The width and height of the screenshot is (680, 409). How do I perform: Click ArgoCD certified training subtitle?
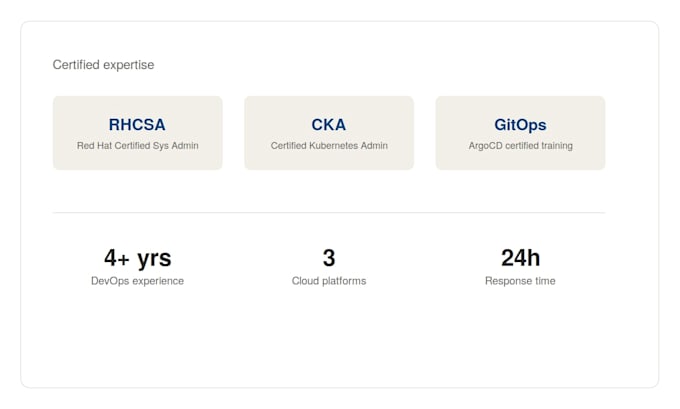pos(520,146)
